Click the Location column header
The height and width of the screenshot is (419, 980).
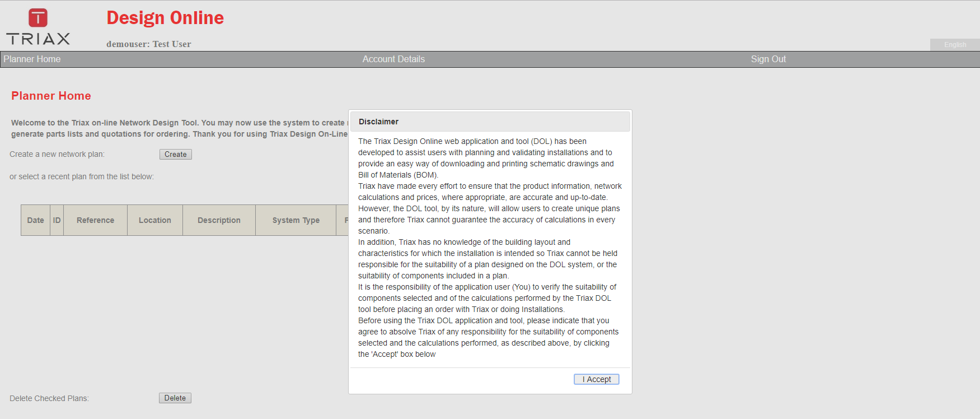click(155, 220)
